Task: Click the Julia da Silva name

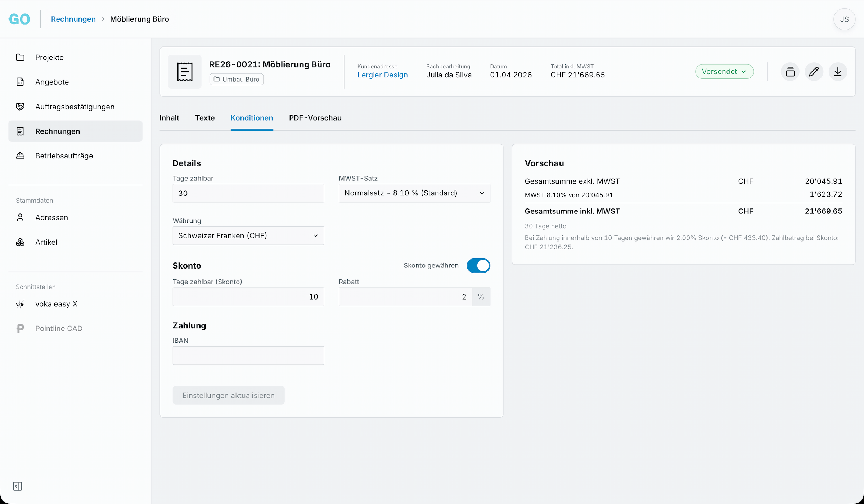Action: click(x=449, y=75)
